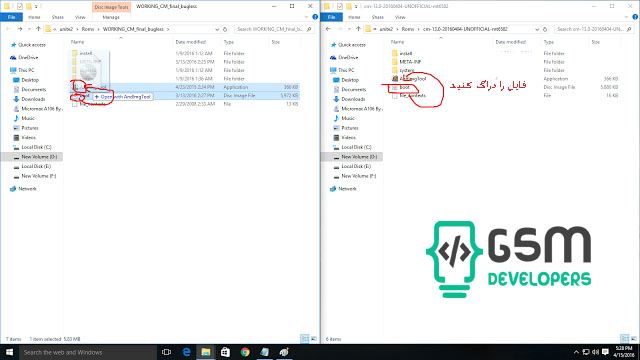Launch Google Chrome from taskbar
640x360 pixels.
245,352
